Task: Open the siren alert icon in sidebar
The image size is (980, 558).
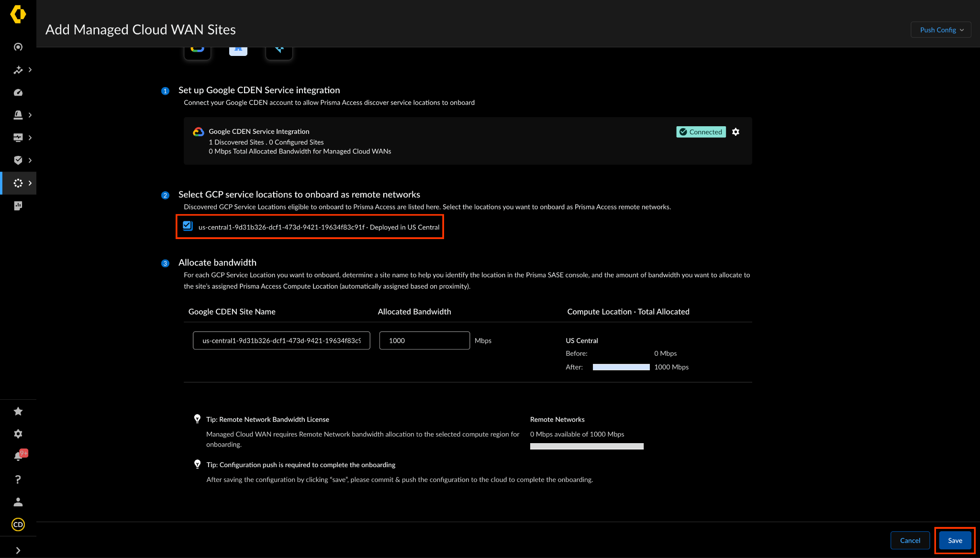Action: (18, 115)
